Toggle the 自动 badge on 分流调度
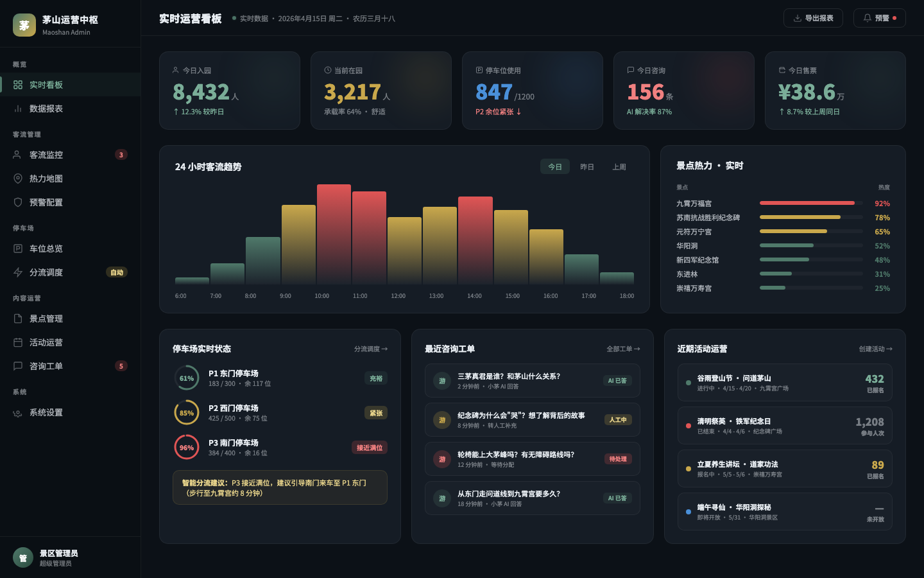Viewport: 924px width, 578px height. pos(117,272)
